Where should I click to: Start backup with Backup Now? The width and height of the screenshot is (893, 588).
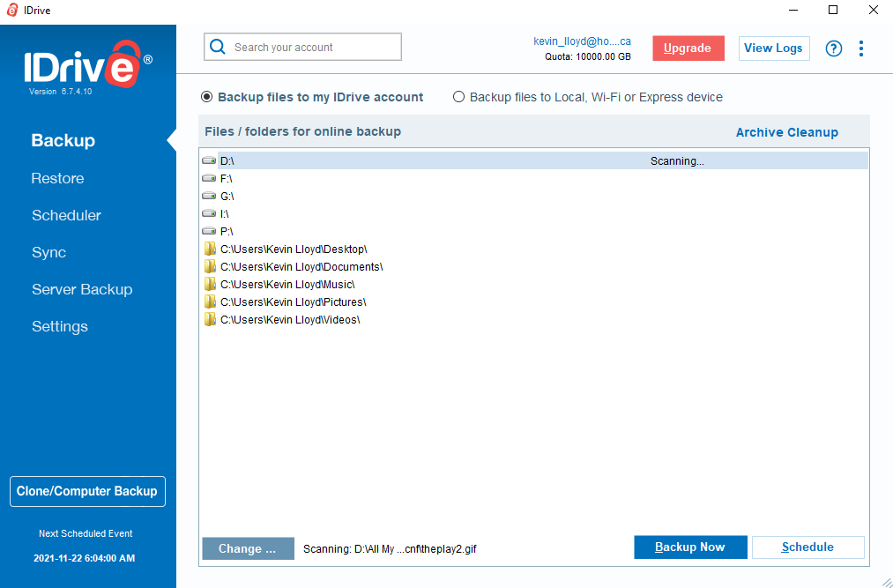(x=690, y=547)
